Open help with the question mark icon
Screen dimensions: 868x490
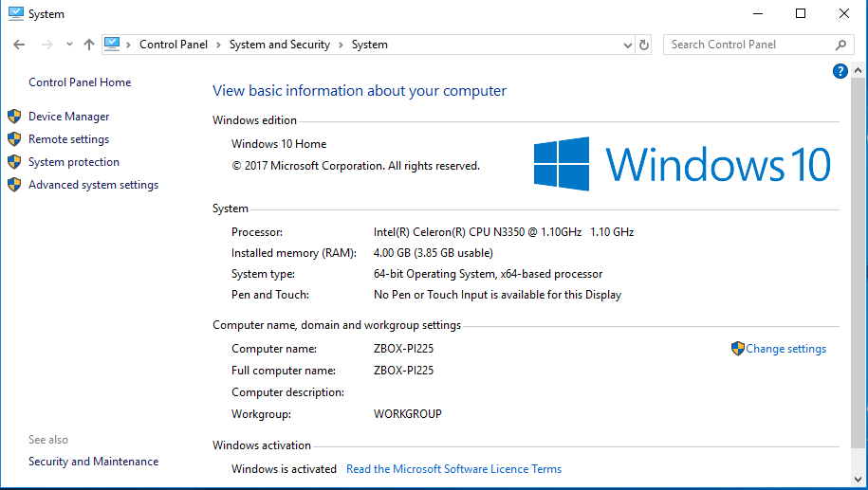click(x=840, y=71)
